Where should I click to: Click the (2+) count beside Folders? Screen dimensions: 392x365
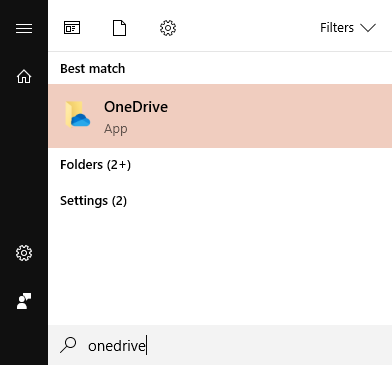(119, 165)
